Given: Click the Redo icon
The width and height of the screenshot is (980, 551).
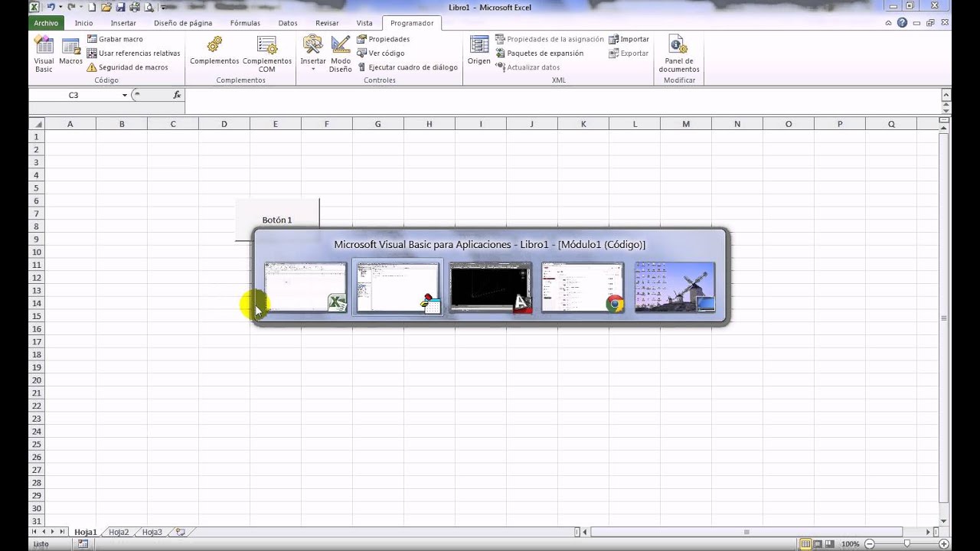Looking at the screenshot, I should (70, 7).
